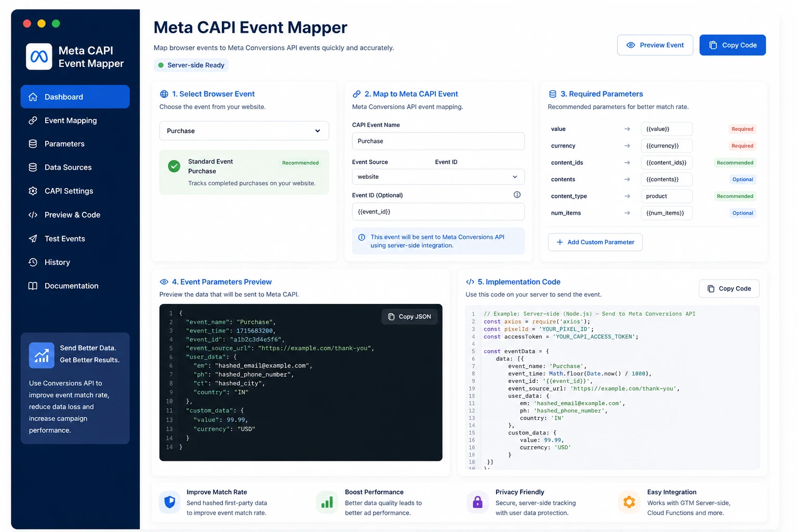Click the bar chart icon for Boost Performance

[327, 502]
